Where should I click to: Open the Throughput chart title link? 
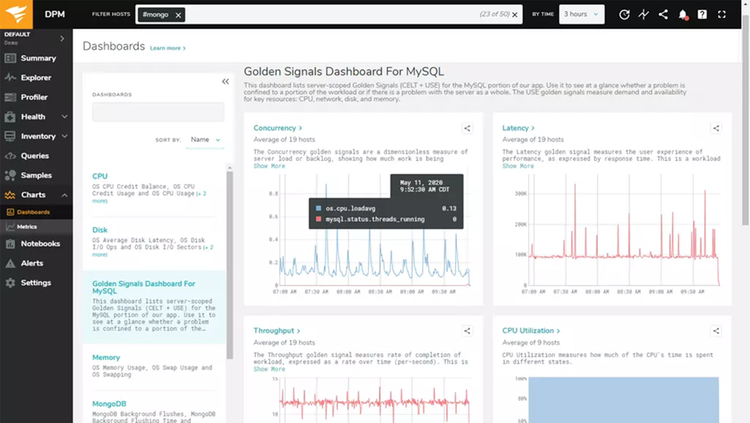[276, 331]
